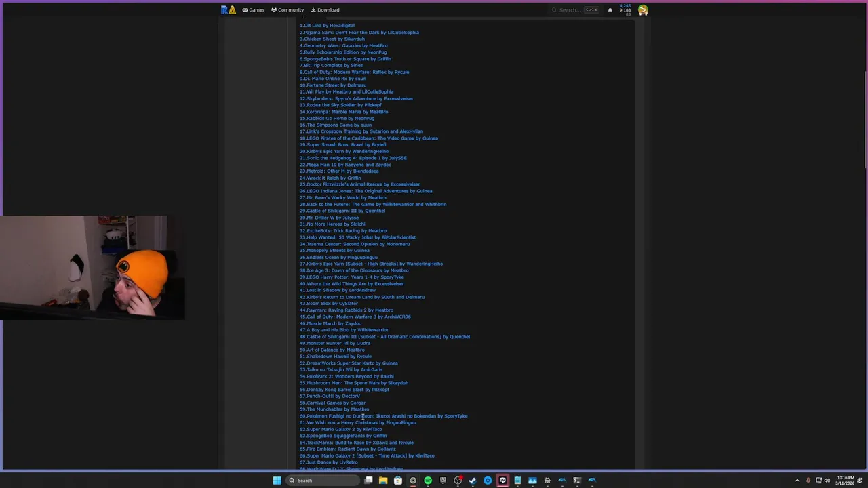
Task: Open Super Mario Galaxy 2 by KiwiTaco
Action: 341,429
